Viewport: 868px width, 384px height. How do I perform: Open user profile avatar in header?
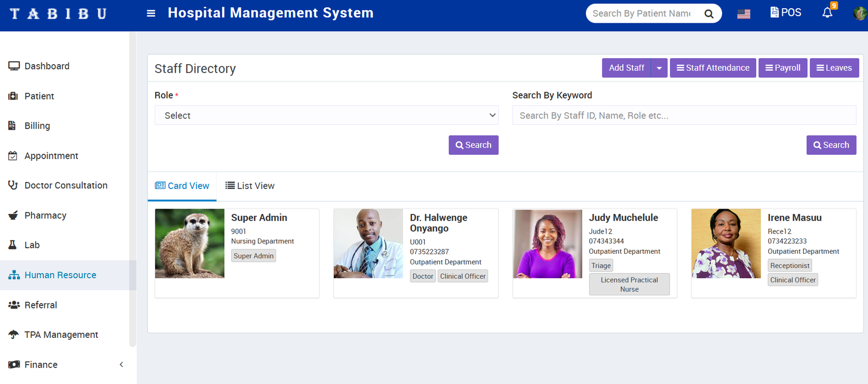tap(859, 13)
